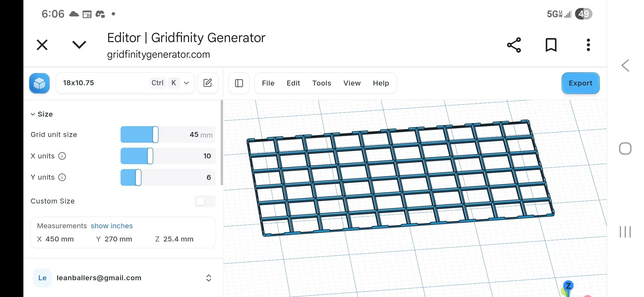Click the show inches link
Viewport: 644px width, 297px height.
pos(112,226)
